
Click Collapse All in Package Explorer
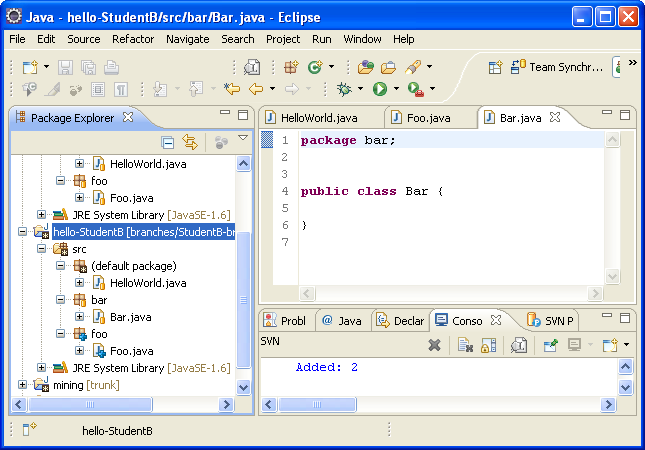tap(168, 143)
